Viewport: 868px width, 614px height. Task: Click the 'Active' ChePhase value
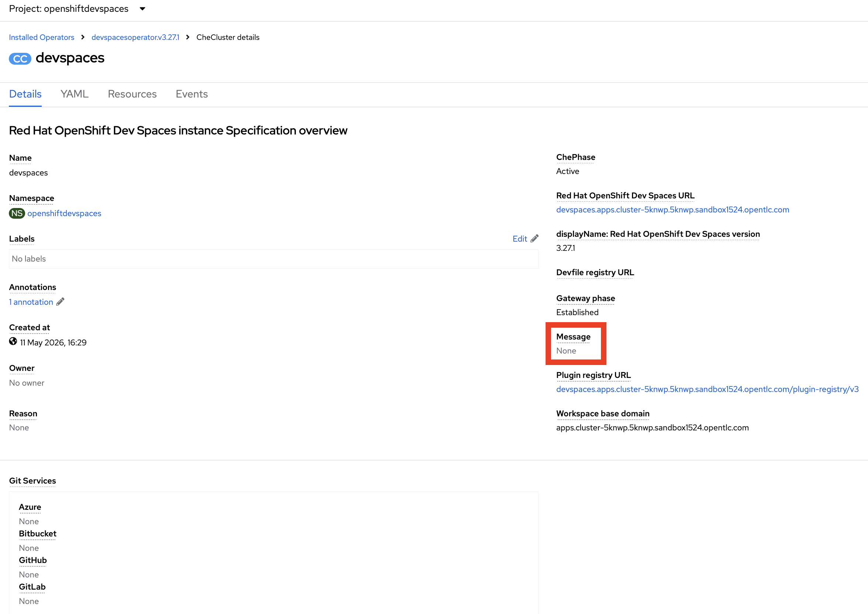(567, 171)
